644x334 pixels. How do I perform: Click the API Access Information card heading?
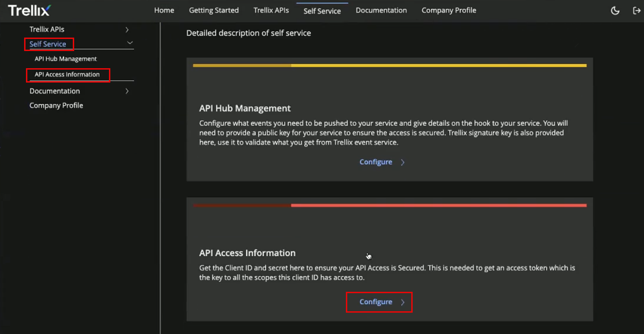click(247, 253)
